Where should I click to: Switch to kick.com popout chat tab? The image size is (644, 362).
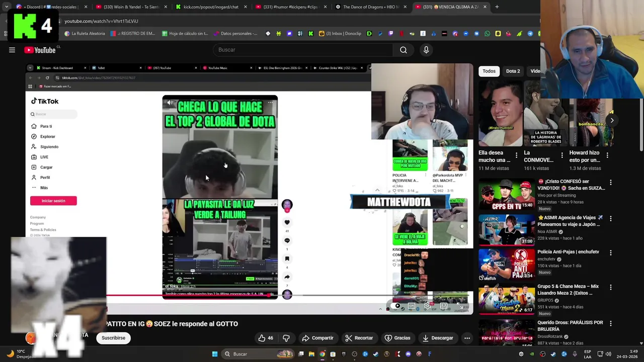[211, 7]
